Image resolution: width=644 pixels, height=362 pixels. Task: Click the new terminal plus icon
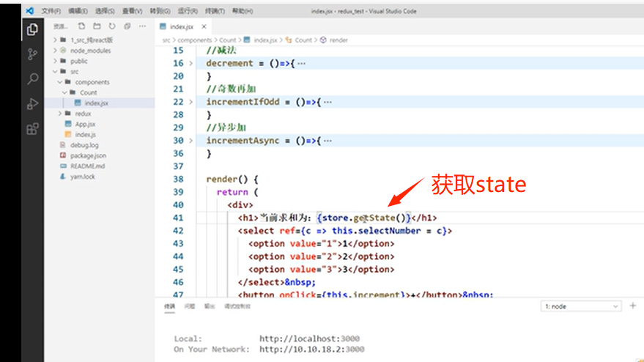(x=633, y=306)
